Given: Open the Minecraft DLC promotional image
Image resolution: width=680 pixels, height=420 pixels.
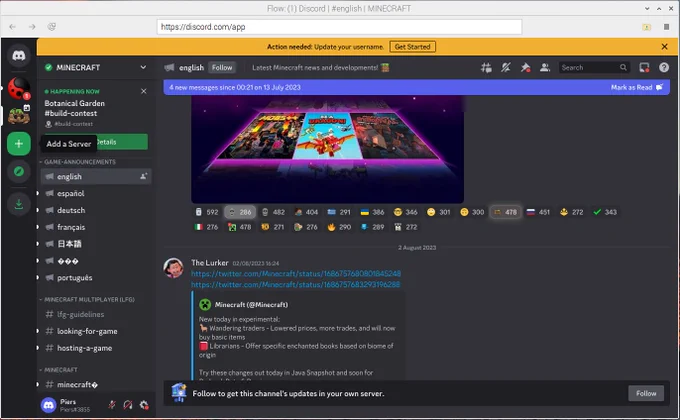Looking at the screenshot, I should [x=327, y=150].
